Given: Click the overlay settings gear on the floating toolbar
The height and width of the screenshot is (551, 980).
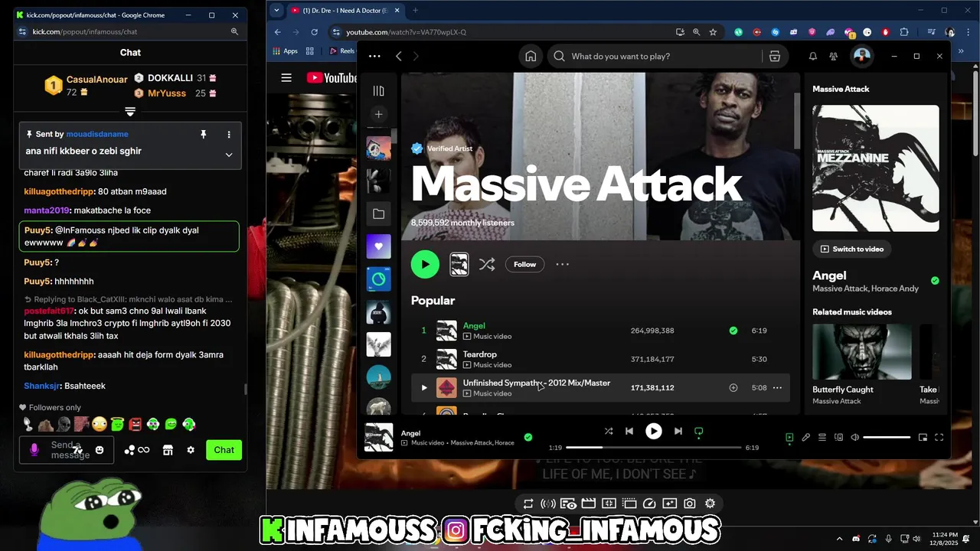Looking at the screenshot, I should pyautogui.click(x=710, y=504).
